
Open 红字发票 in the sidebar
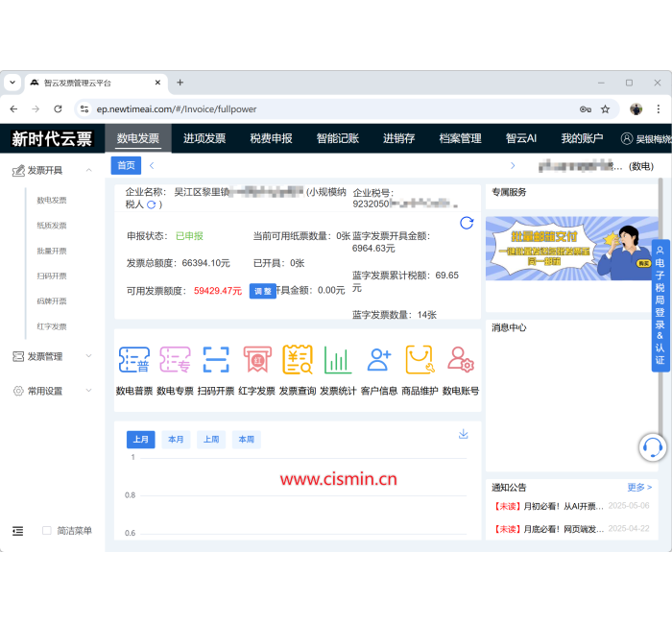click(x=52, y=326)
